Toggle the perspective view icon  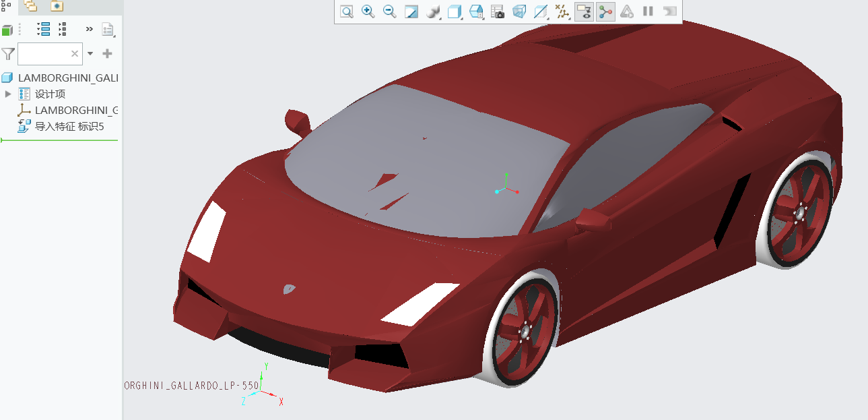pos(519,11)
